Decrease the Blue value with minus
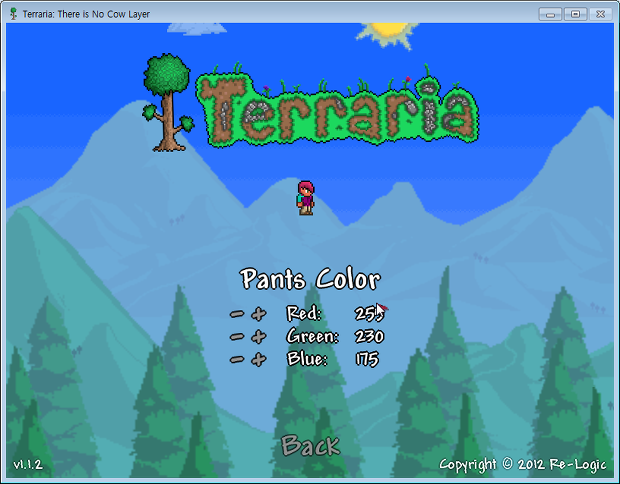The height and width of the screenshot is (484, 620). pos(237,359)
